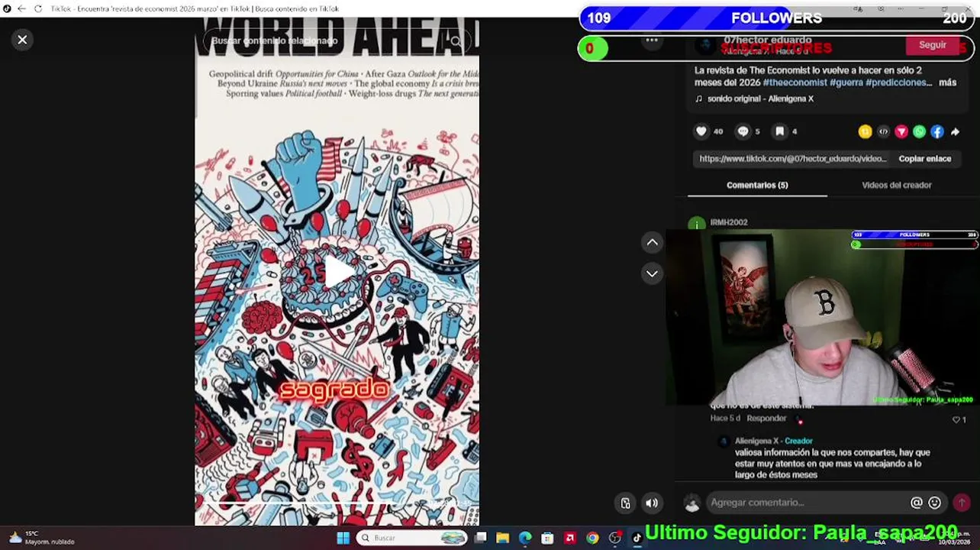Open the weather widget showing 15°C
Image resolution: width=980 pixels, height=550 pixels.
pyautogui.click(x=43, y=538)
